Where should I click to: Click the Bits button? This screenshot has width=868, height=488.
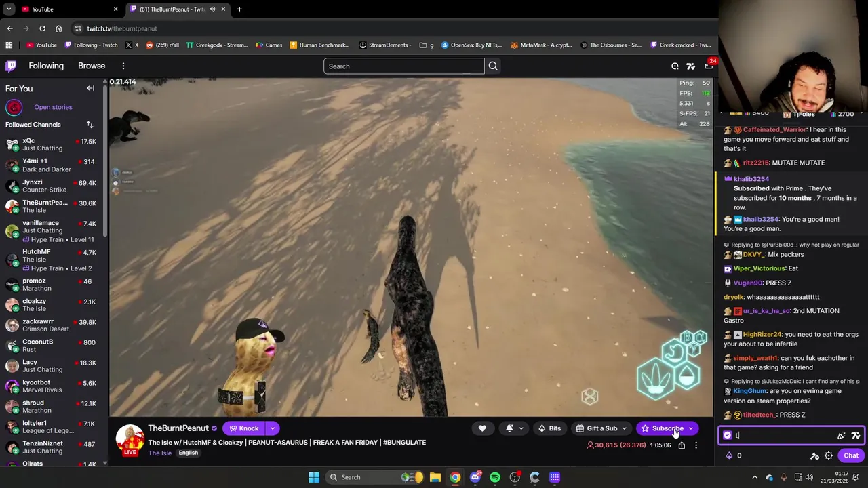549,428
